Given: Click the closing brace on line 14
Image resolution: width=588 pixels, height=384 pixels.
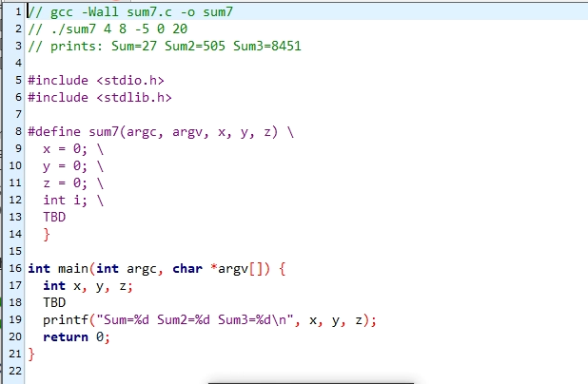Looking at the screenshot, I should (47, 235).
